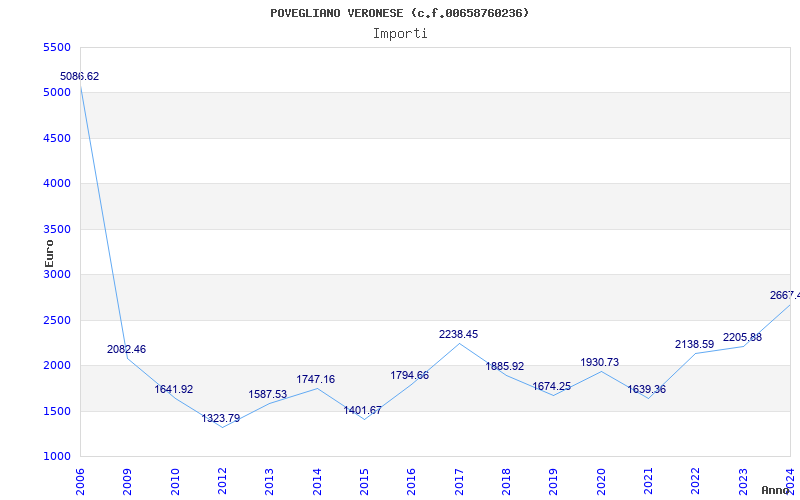Select the 2000 y-axis tick label
Image resolution: width=800 pixels, height=500 pixels.
[57, 366]
